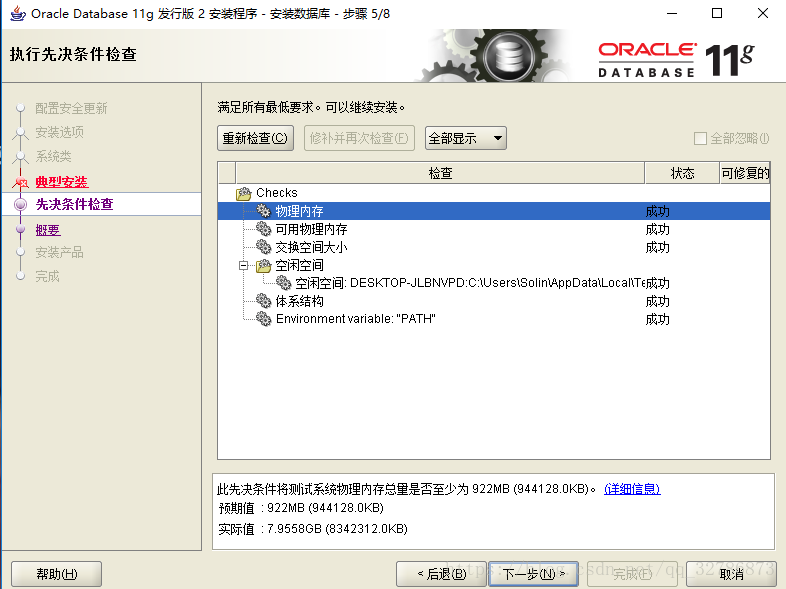
Task: Select the 可用物理内存 check row
Action: [x=494, y=229]
